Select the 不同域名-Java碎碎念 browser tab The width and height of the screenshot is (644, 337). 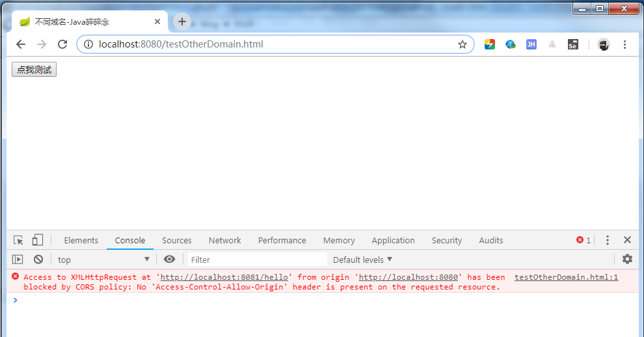tap(89, 21)
